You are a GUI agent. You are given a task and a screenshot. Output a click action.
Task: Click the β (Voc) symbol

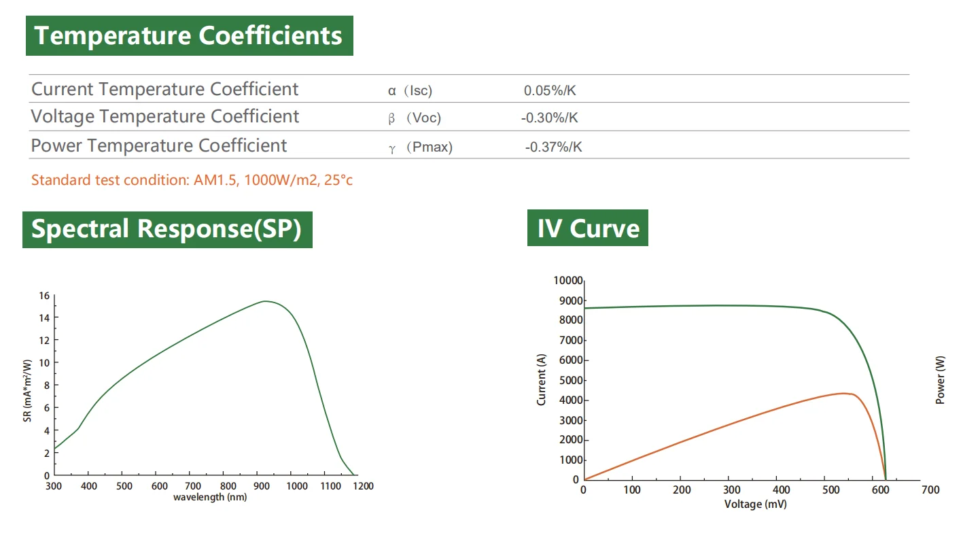point(415,118)
